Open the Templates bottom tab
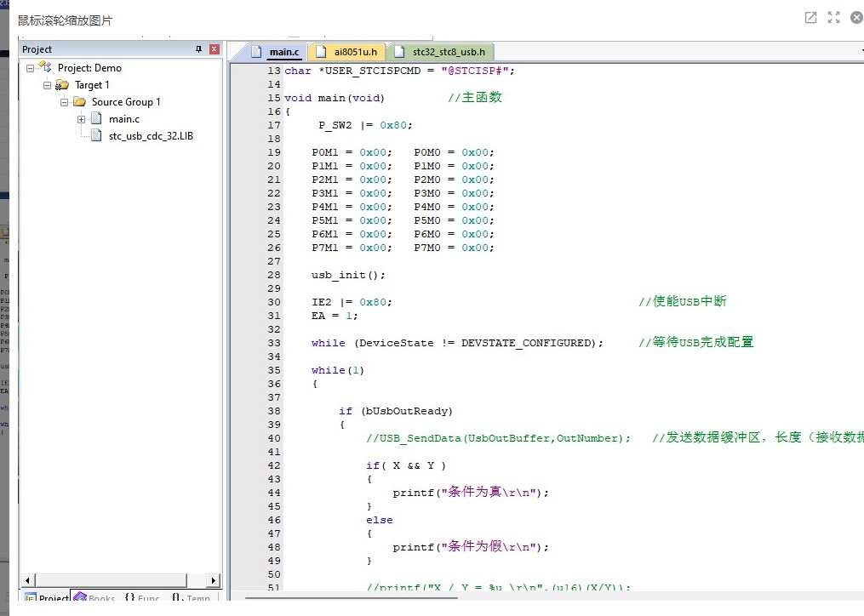The height and width of the screenshot is (616, 864). coord(192,598)
